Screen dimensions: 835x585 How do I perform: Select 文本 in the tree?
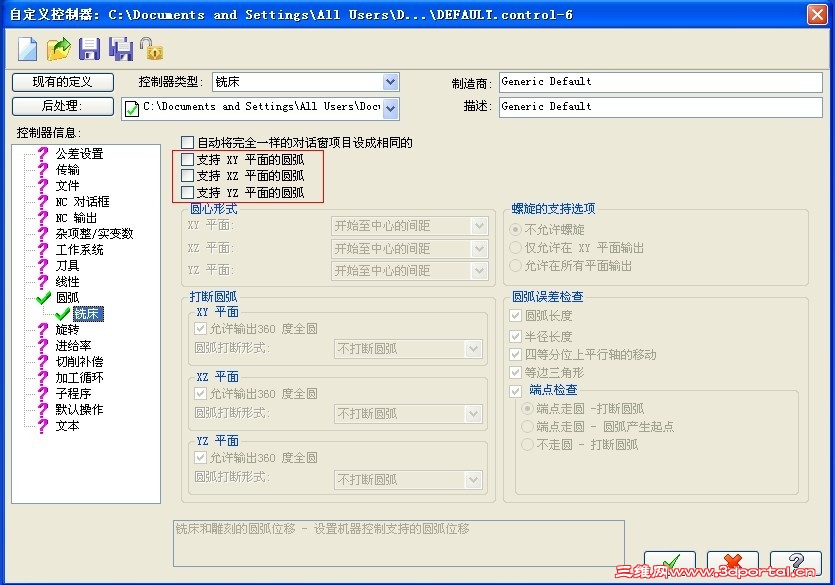68,426
